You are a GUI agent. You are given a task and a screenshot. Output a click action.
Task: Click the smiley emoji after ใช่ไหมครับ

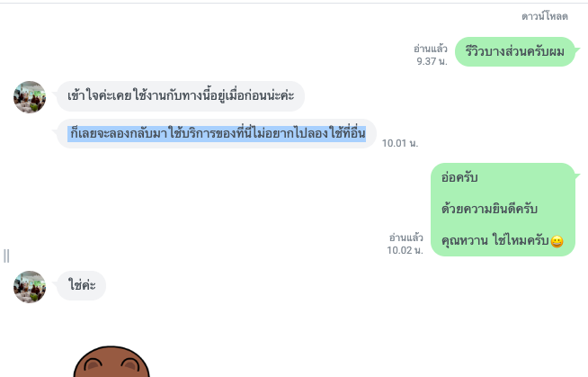557,241
